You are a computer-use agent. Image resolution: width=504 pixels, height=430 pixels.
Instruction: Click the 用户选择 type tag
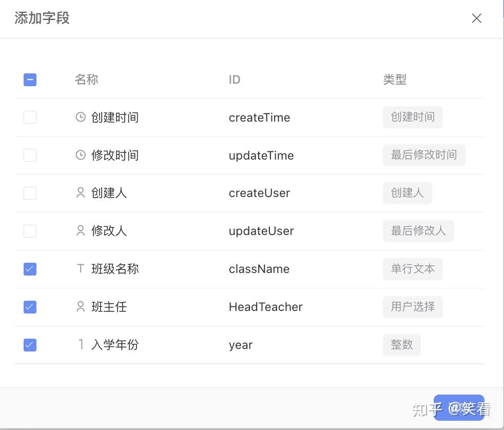413,307
